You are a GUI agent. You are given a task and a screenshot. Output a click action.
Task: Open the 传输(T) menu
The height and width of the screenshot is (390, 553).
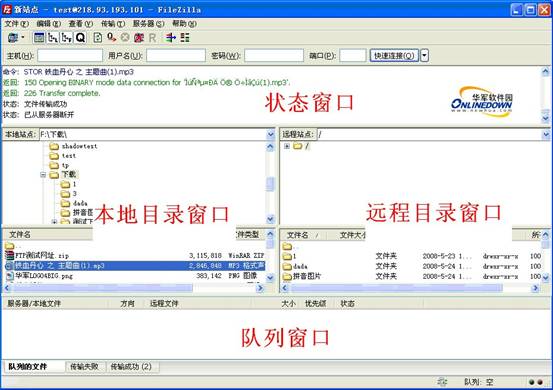click(113, 24)
